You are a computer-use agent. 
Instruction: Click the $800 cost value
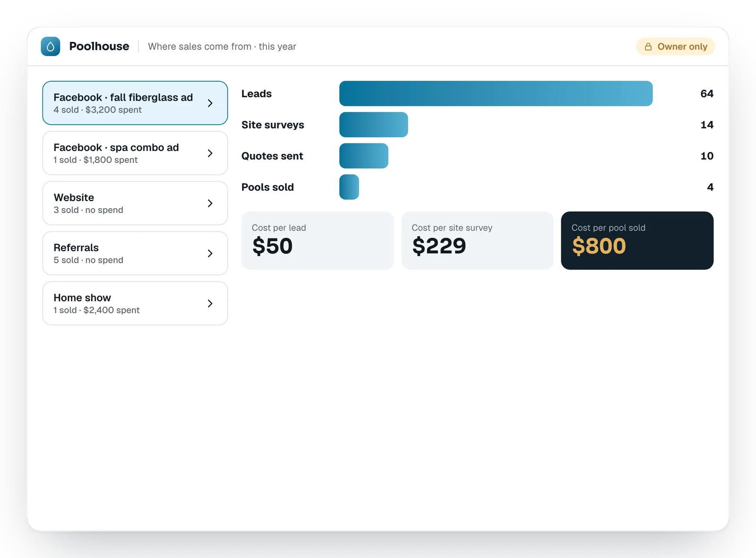[599, 246]
